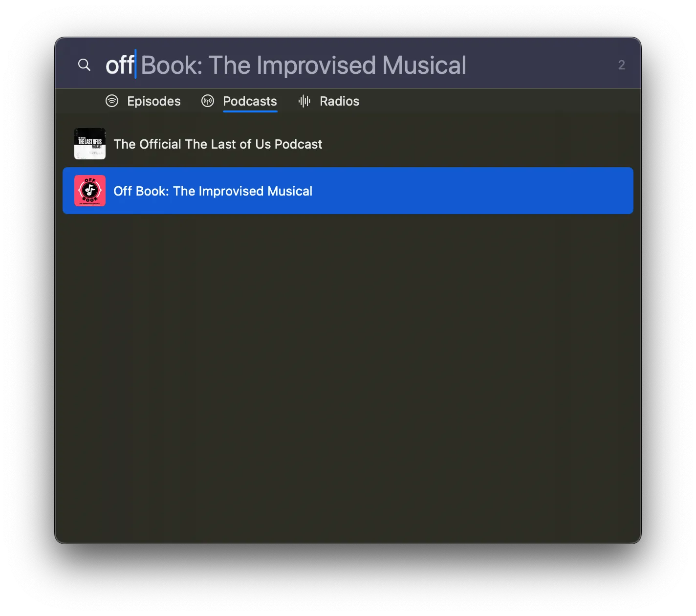Click the blue underline beneath Podcasts

[x=250, y=111]
